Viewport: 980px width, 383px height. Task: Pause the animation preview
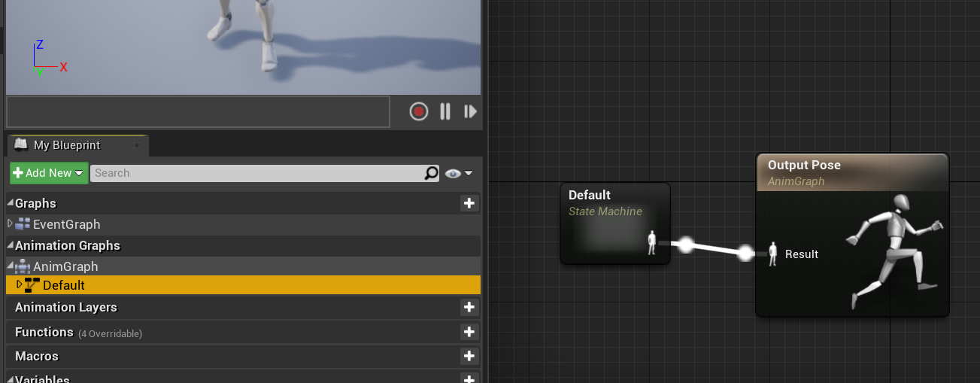coord(445,112)
